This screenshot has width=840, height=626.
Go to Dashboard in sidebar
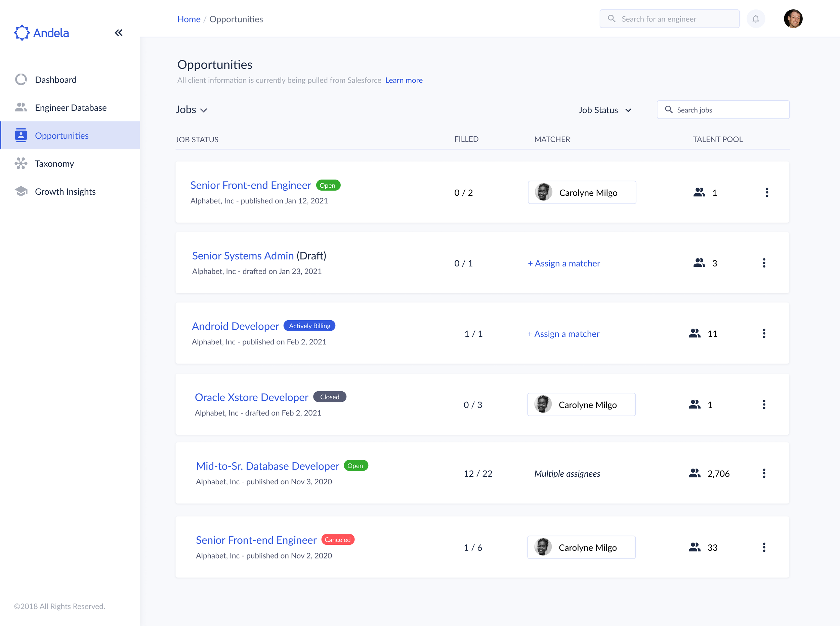click(x=56, y=80)
